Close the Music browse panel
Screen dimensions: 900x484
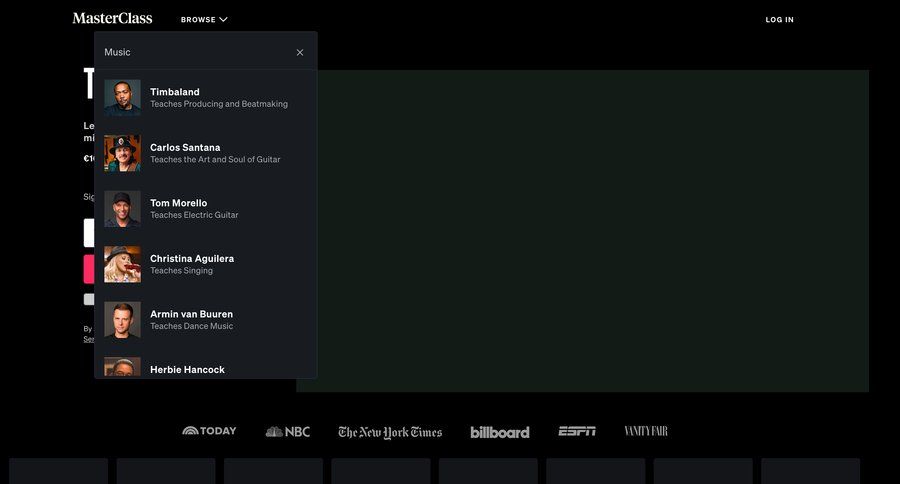tap(300, 52)
